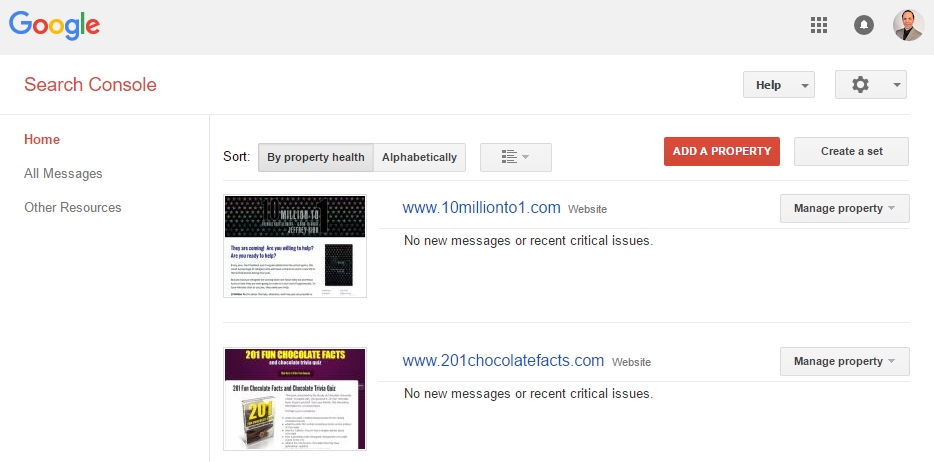The height and width of the screenshot is (462, 934).
Task: Click the Sort: label
Action: tap(236, 157)
